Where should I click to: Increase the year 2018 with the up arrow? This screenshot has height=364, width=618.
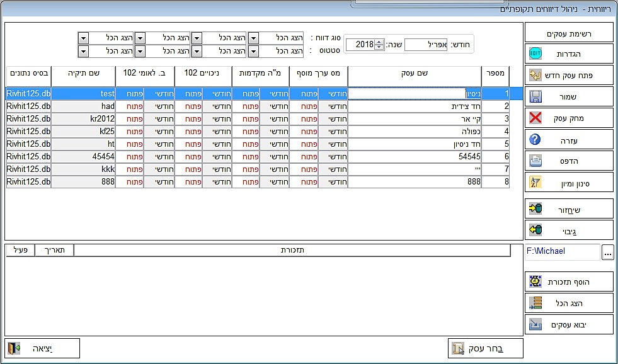[379, 42]
